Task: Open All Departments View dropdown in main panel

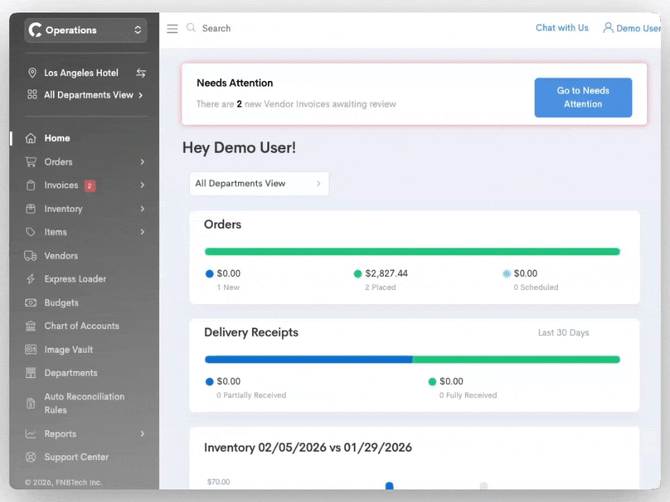Action: tap(258, 184)
